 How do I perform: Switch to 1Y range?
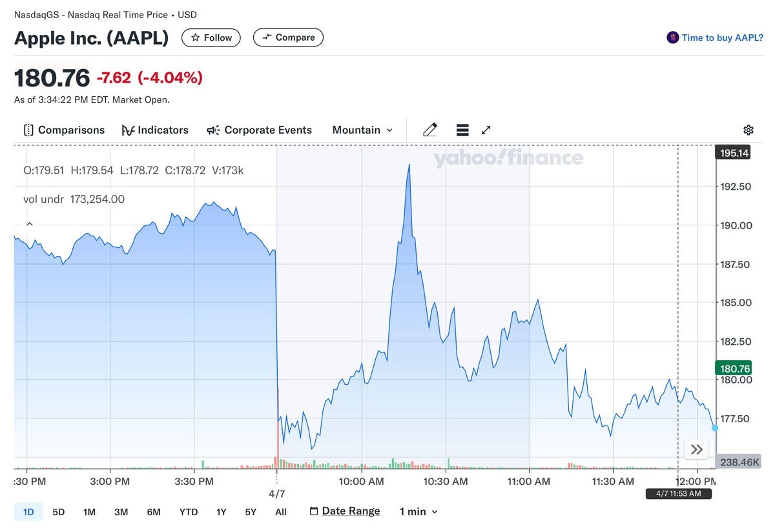[x=222, y=512]
